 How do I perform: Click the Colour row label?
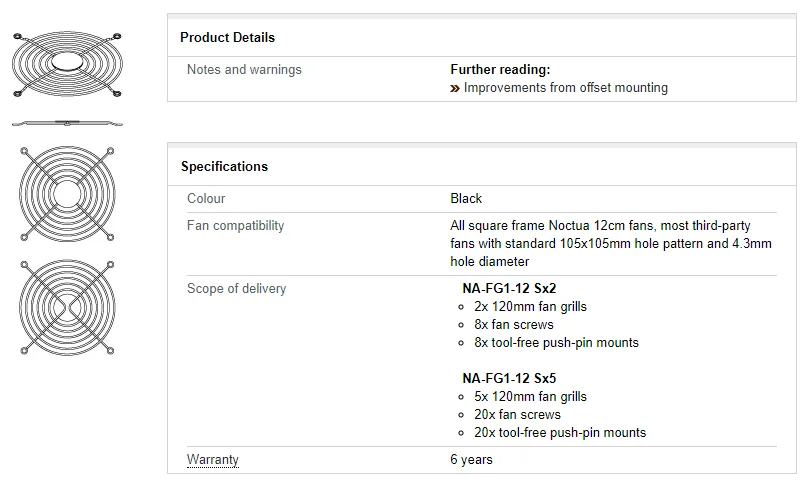(206, 199)
